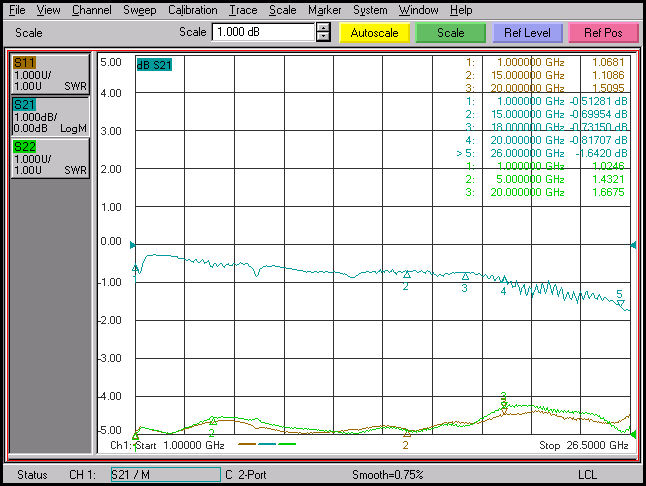This screenshot has height=486, width=646.
Task: Click marker 4 on the S21 trace
Action: 504,281
